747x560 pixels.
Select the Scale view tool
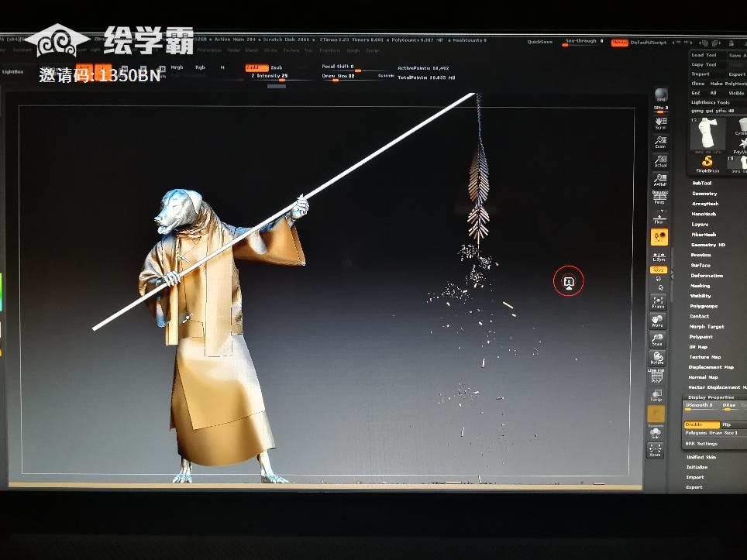pyautogui.click(x=657, y=339)
